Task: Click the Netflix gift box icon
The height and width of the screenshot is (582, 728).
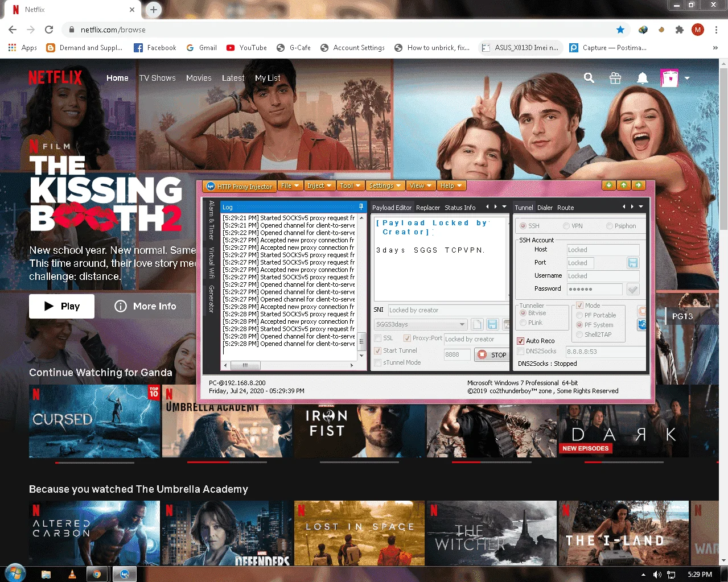Action: point(615,78)
